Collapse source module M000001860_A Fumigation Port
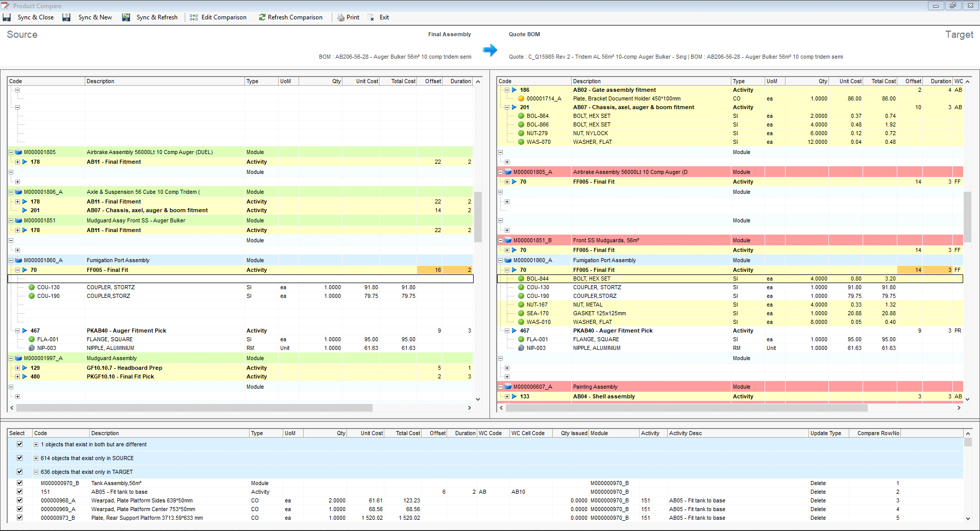The height and width of the screenshot is (531, 980). click(x=11, y=260)
